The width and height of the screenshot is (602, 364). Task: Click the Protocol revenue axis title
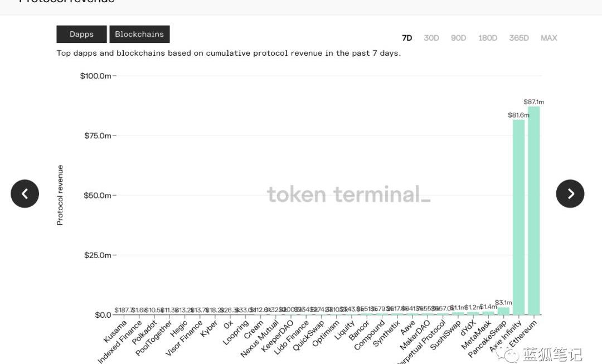click(x=60, y=195)
